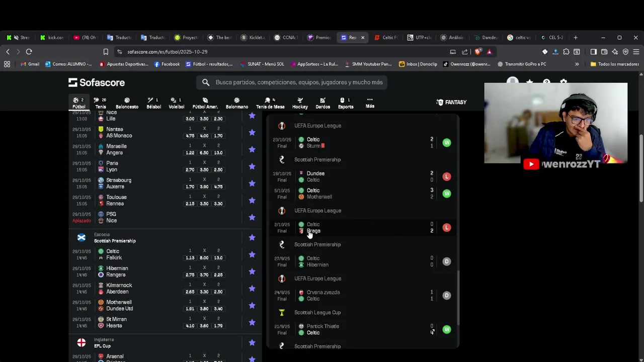Toggle favorite star for PSG vs Nice
Screen dimensions: 644x362
pyautogui.click(x=252, y=217)
